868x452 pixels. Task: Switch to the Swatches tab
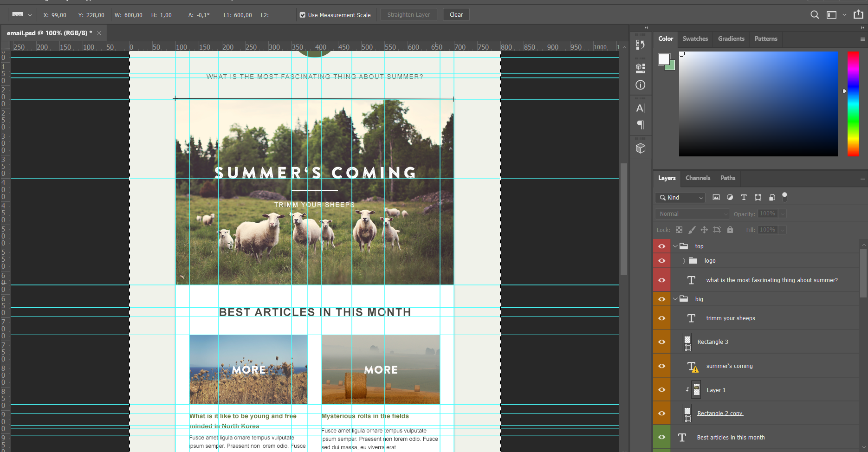click(x=695, y=39)
